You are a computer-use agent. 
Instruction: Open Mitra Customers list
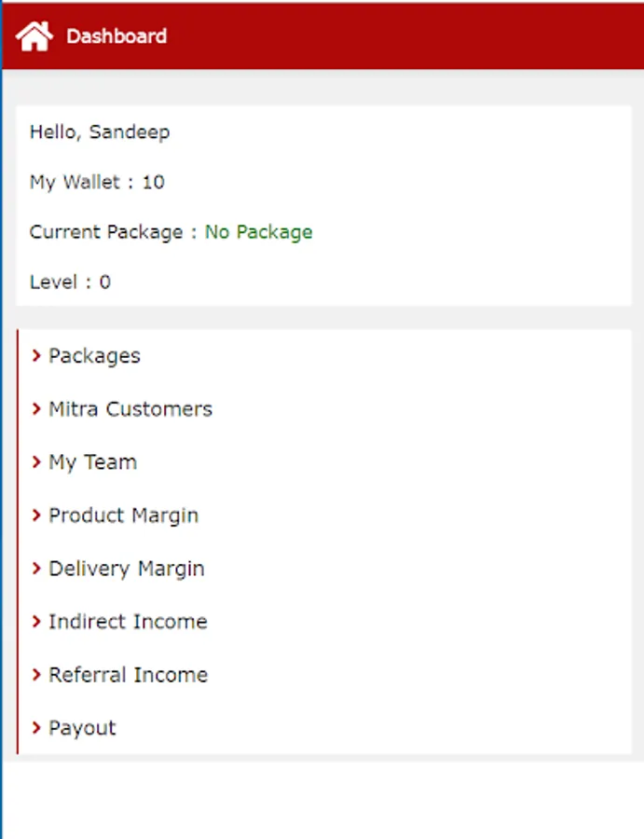[130, 409]
